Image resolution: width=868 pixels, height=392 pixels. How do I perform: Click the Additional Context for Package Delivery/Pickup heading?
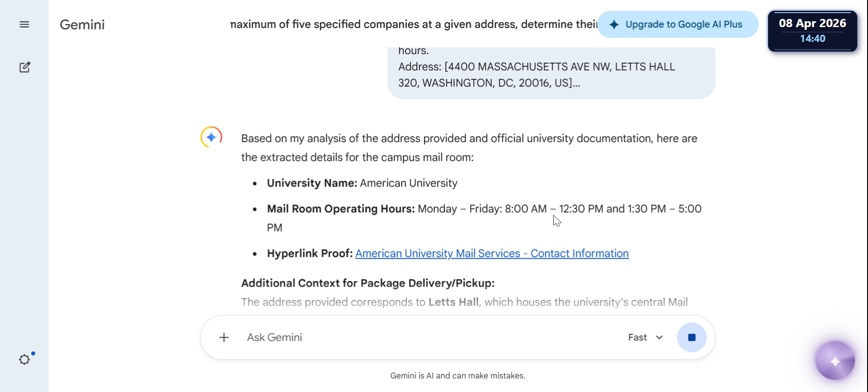(368, 283)
